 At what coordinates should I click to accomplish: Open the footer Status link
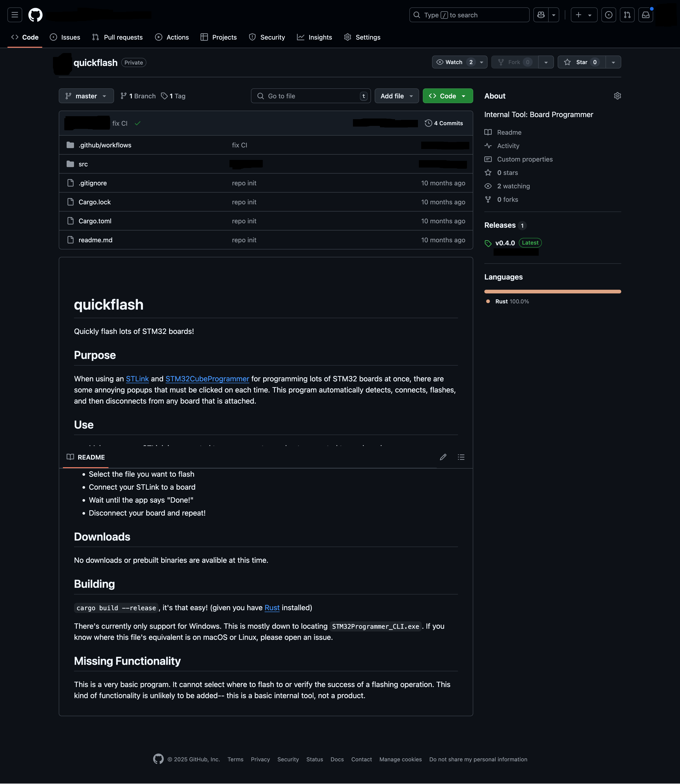point(315,759)
